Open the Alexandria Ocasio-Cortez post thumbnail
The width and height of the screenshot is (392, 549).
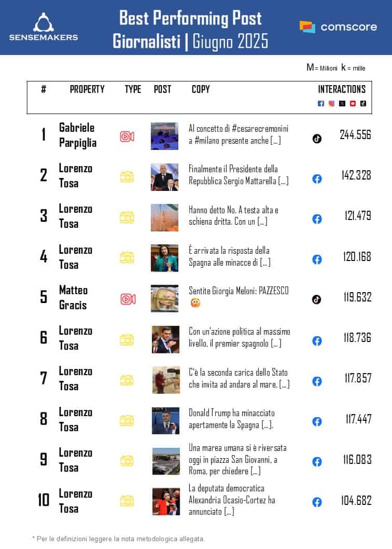coord(166,501)
